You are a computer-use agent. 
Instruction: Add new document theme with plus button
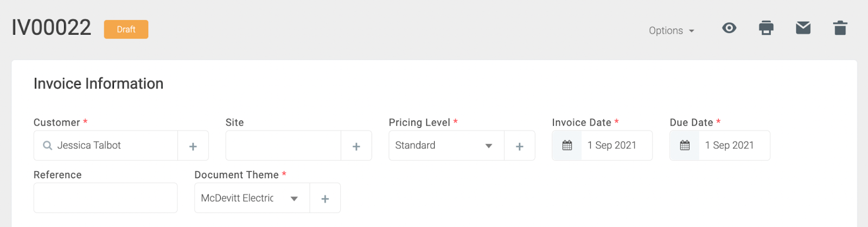(325, 198)
